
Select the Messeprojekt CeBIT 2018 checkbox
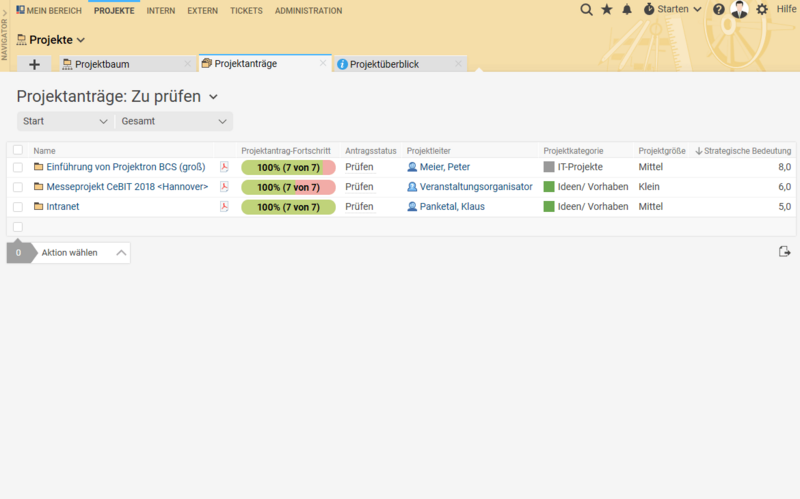click(x=18, y=187)
